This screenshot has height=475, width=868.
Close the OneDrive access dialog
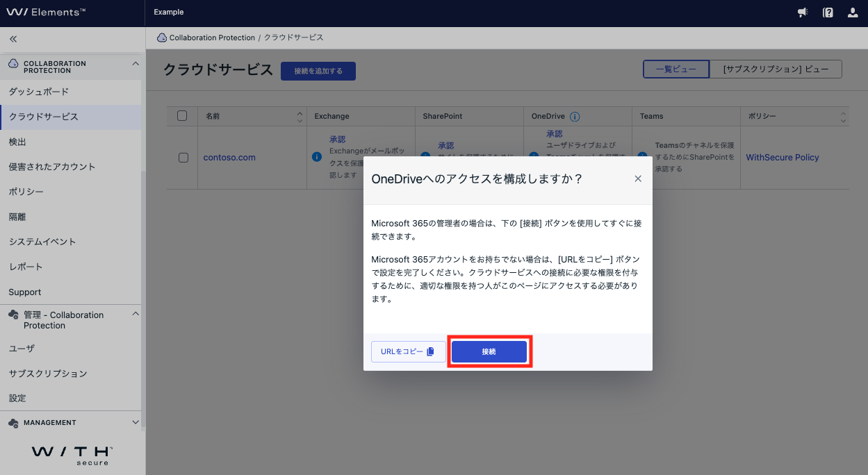click(638, 178)
